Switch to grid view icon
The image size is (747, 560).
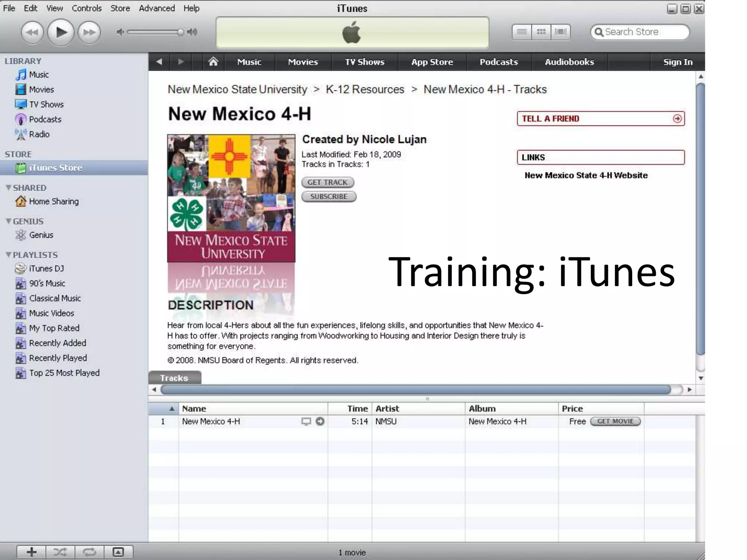coord(541,32)
